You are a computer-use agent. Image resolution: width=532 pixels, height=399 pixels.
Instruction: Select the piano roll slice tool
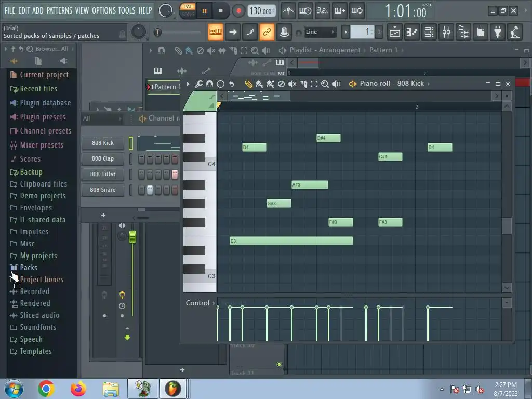point(303,84)
